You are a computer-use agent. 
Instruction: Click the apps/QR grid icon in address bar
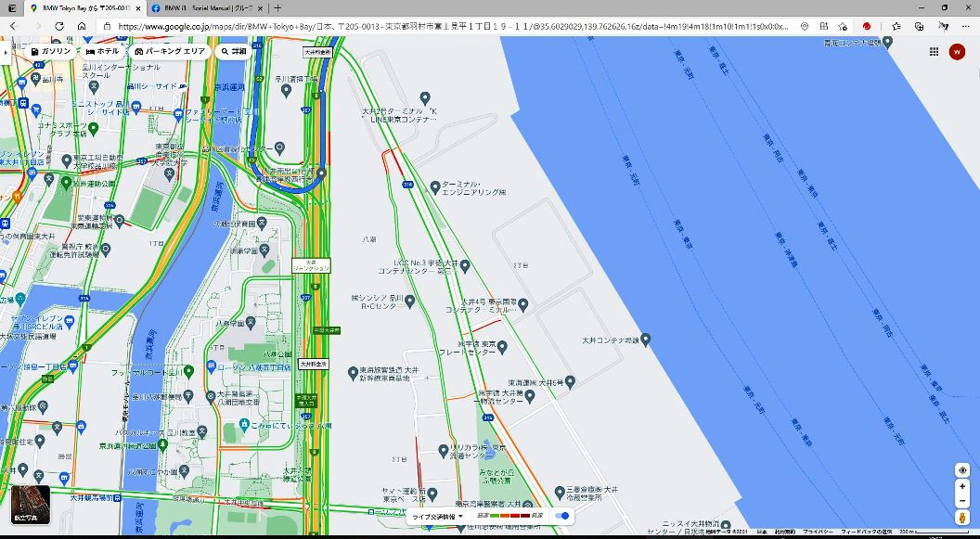[824, 26]
